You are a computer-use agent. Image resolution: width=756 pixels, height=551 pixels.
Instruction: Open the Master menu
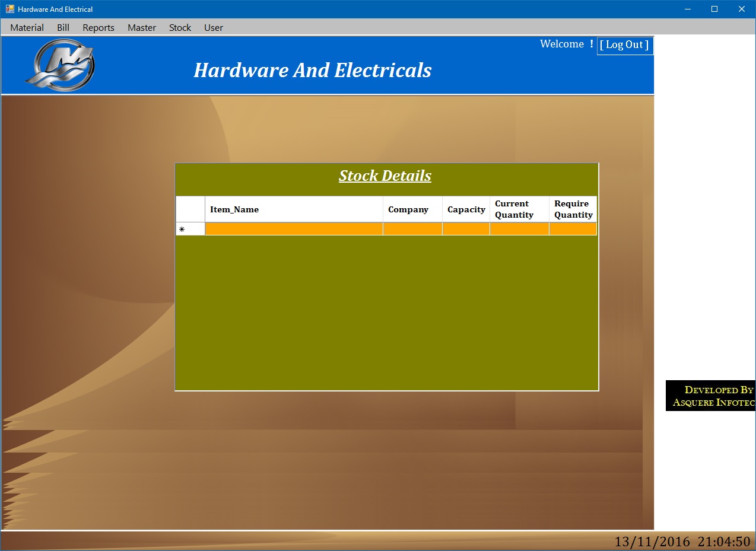tap(142, 27)
